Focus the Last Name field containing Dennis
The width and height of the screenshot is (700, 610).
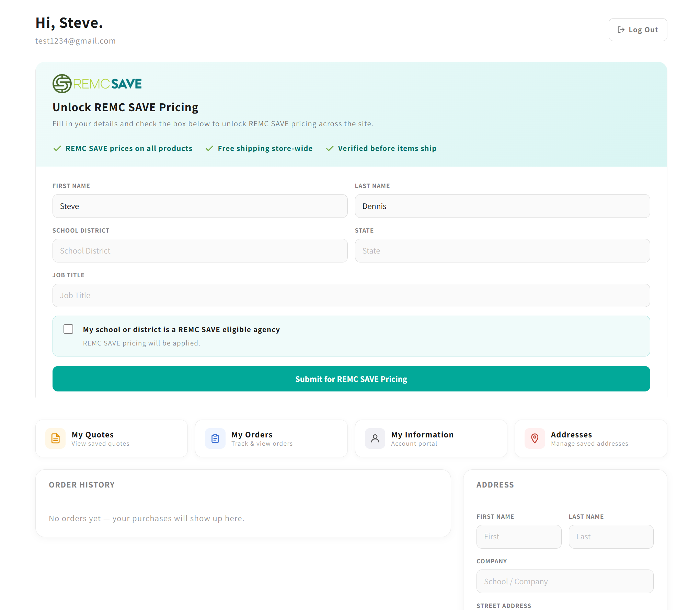[x=502, y=206]
